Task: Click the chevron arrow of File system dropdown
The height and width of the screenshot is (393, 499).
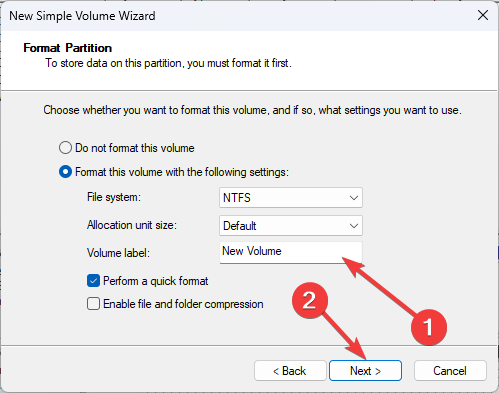Action: coord(354,198)
